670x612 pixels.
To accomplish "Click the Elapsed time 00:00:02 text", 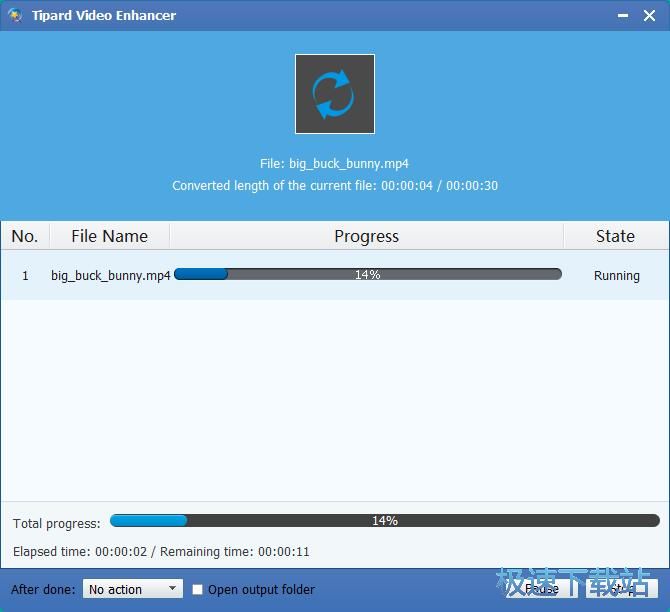I will [x=80, y=551].
